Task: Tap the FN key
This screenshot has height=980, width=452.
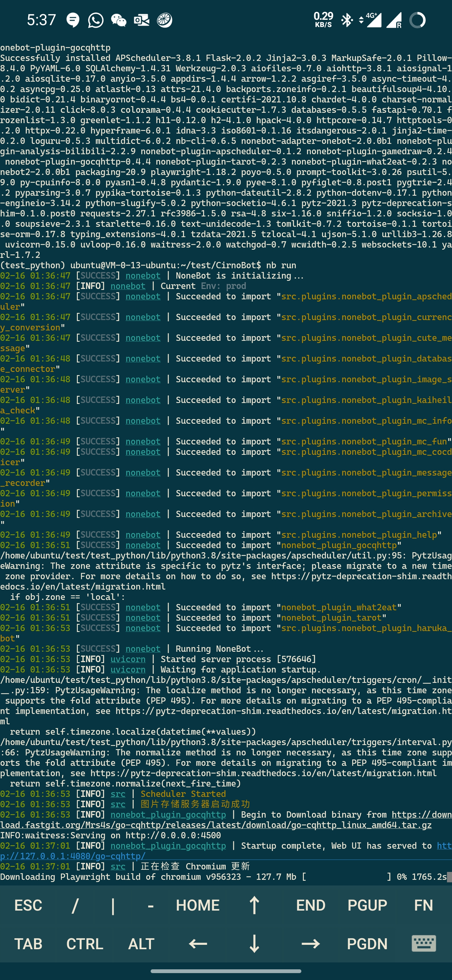Action: [x=423, y=905]
